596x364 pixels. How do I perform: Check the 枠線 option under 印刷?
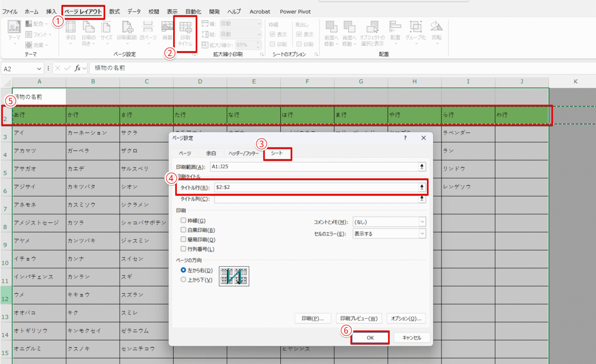point(183,220)
